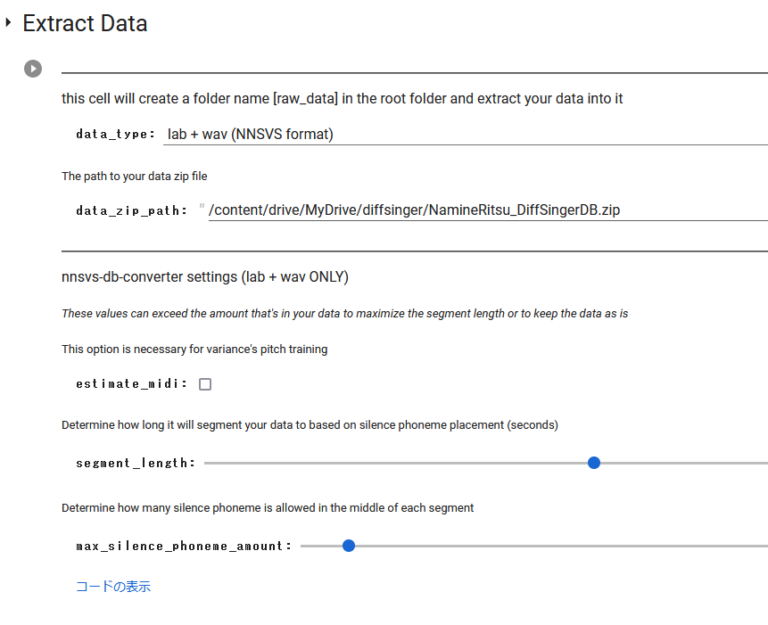Click the max_silence_phoneme_amount field label
The height and width of the screenshot is (625, 768).
click(x=183, y=546)
